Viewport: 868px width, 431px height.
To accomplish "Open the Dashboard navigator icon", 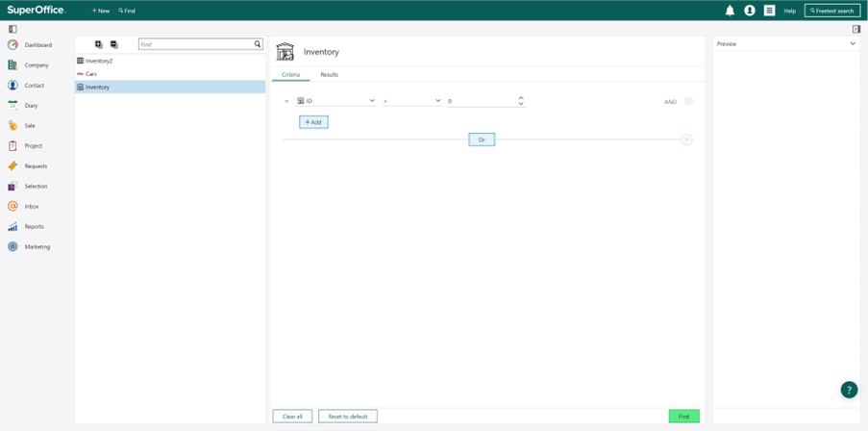I will [x=12, y=45].
